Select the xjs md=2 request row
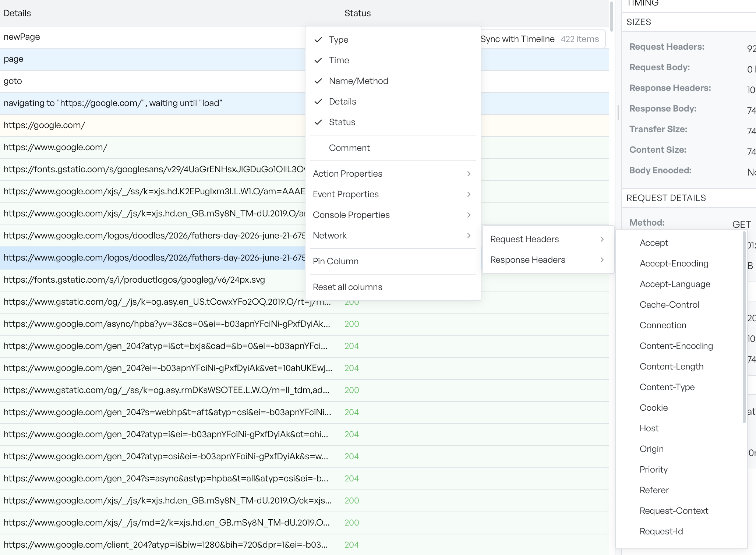Viewport: 756px width, 555px height. 304,523
